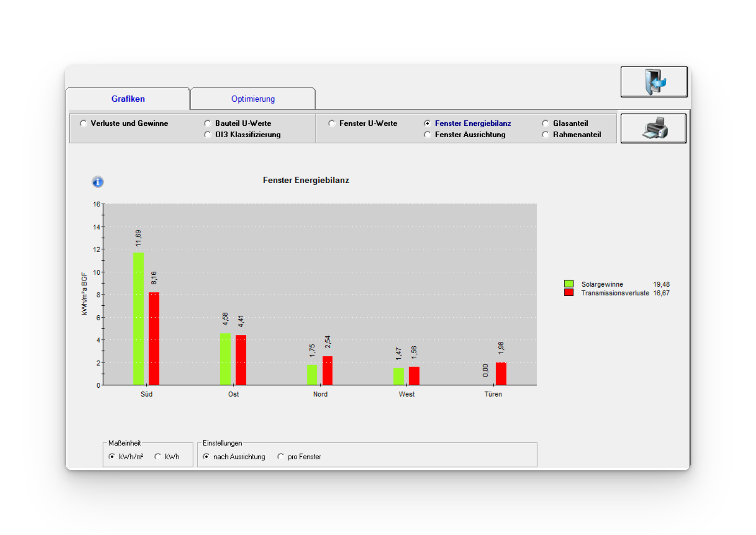Viewport: 756px width, 535px height.
Task: Select Fenster Energiebilanz radio button
Action: pos(428,123)
